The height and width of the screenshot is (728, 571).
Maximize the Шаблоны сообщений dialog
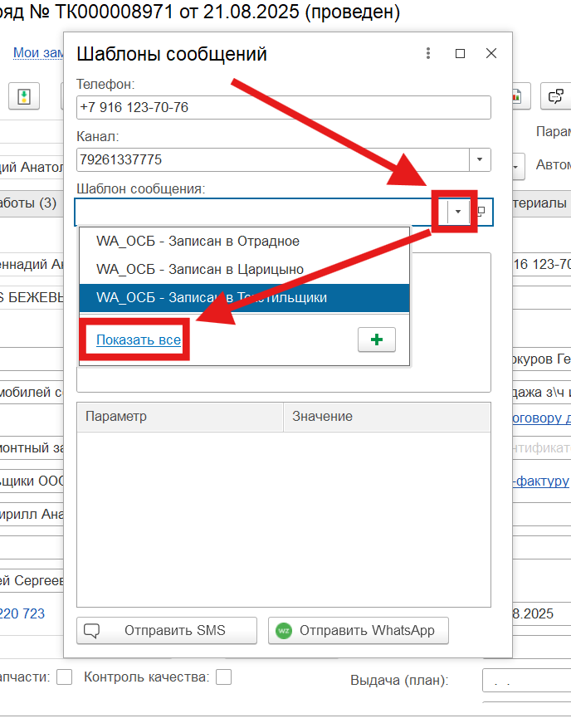pos(460,53)
